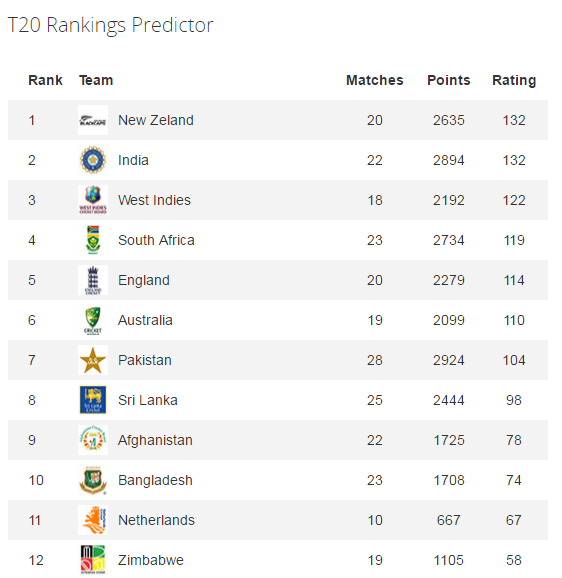Select Pakistan's points value 2924
This screenshot has width=562, height=578.
pyautogui.click(x=448, y=360)
